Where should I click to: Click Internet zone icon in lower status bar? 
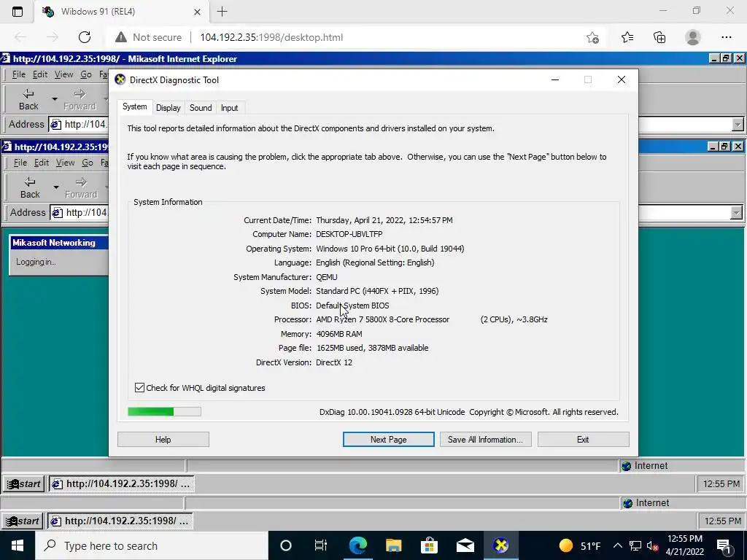[628, 503]
